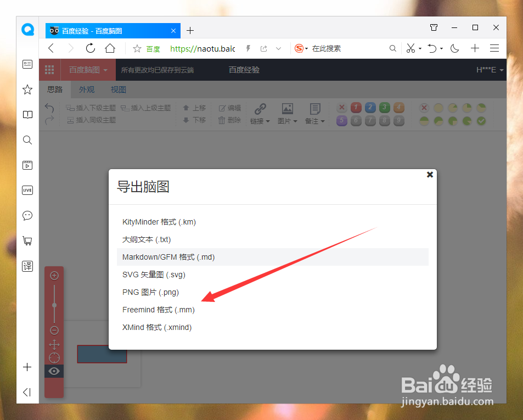
Task: Select Markdown/GFM 格式 (.md) export
Action: point(273,257)
